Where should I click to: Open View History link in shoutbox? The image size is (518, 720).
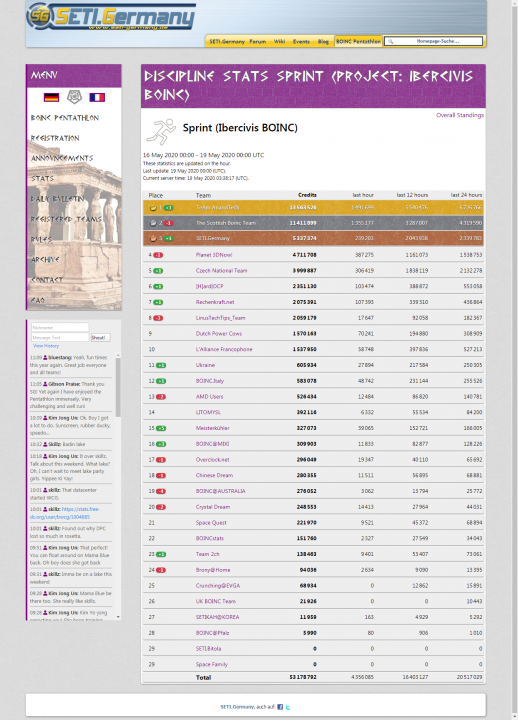pos(45,346)
